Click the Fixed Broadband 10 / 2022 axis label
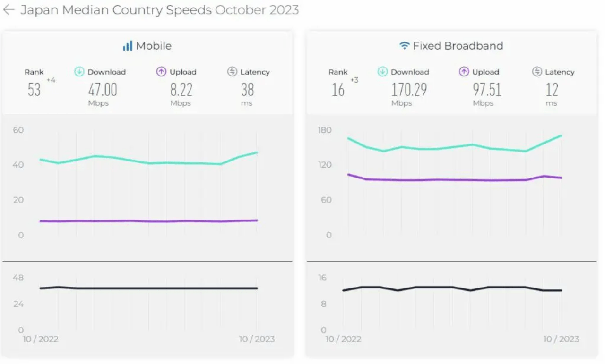Viewport: 605px width, 364px height. click(343, 339)
